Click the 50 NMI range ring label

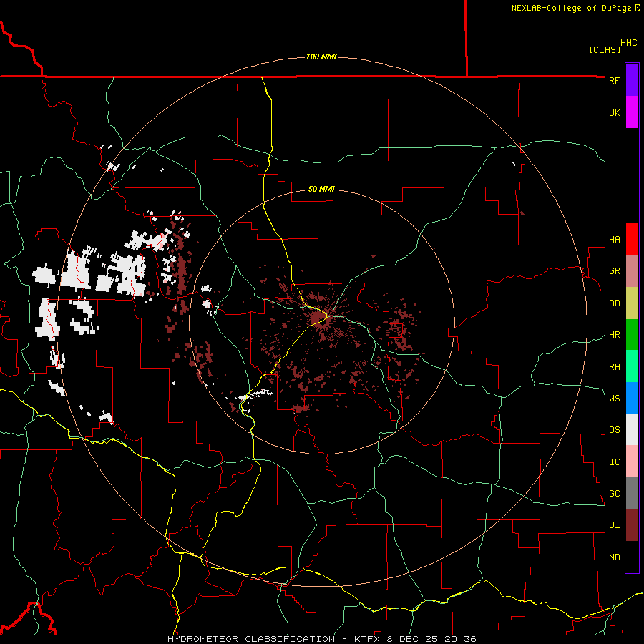[x=321, y=190]
